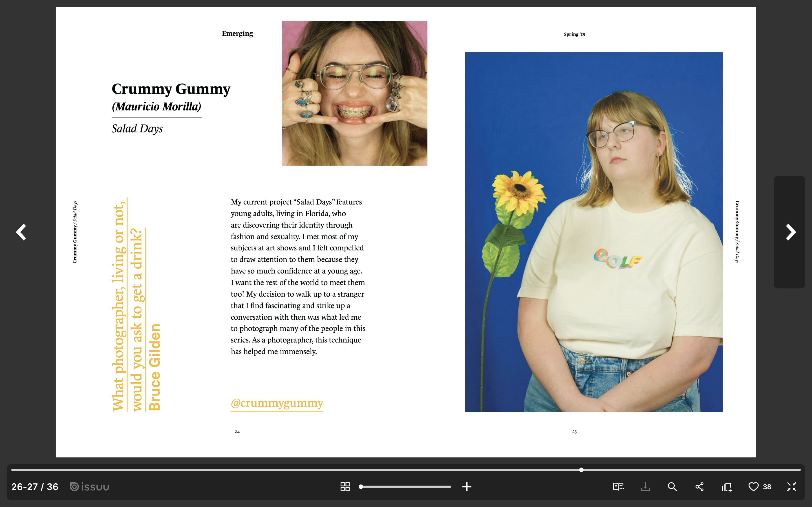
Task: Go to the previous page spread
Action: pos(21,232)
